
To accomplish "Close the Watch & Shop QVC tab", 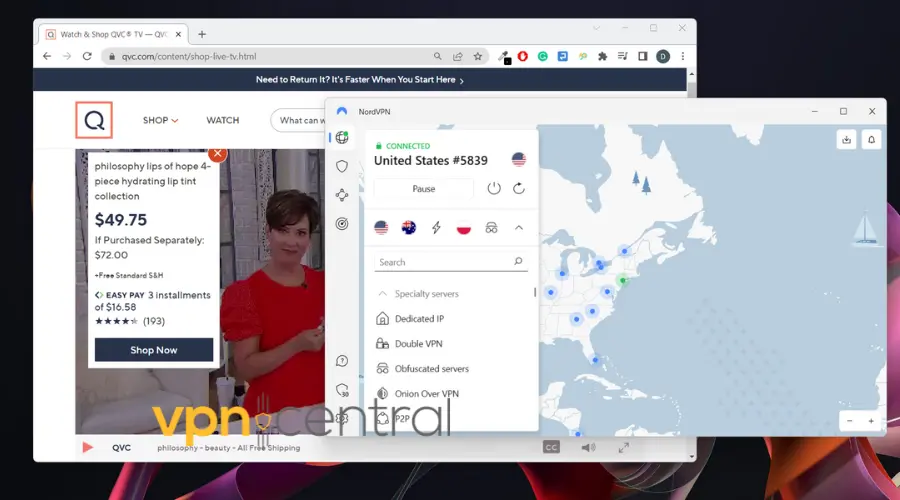I will click(179, 34).
